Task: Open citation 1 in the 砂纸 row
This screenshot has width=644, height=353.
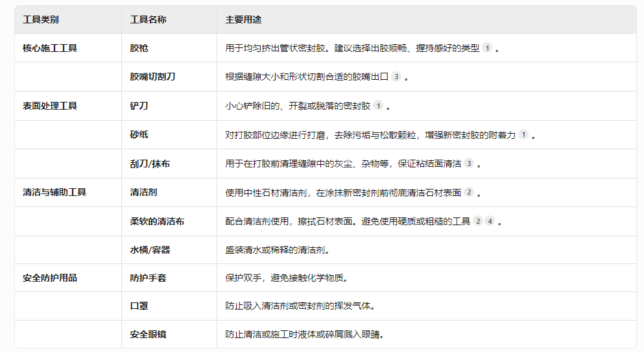Action: point(523,135)
